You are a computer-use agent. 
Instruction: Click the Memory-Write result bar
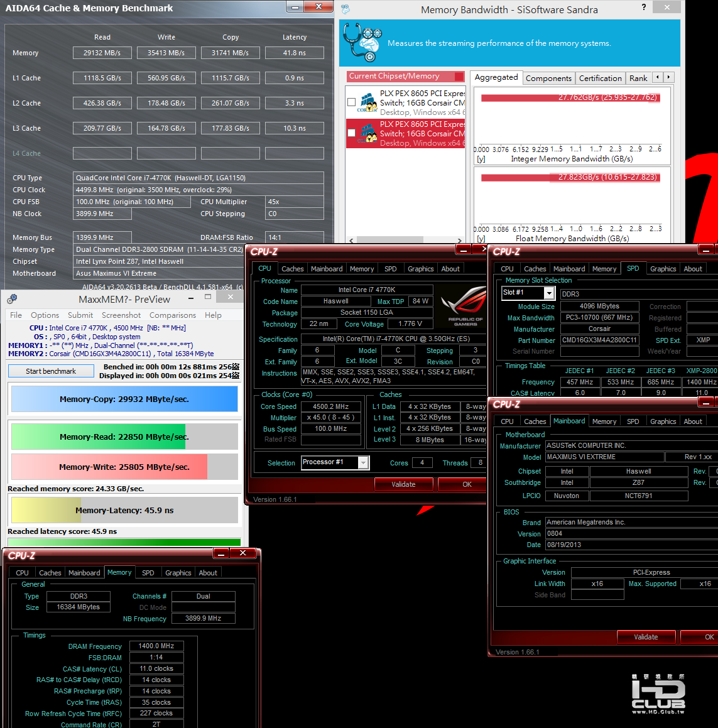point(124,467)
